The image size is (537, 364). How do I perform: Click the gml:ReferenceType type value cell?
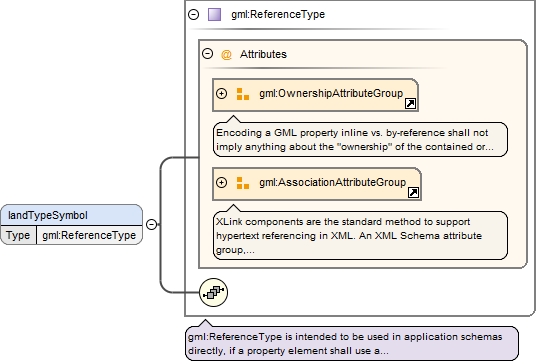click(89, 235)
